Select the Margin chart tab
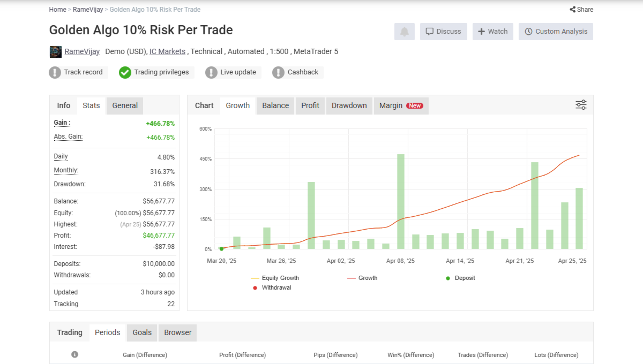Image resolution: width=643 pixels, height=364 pixels. point(401,105)
